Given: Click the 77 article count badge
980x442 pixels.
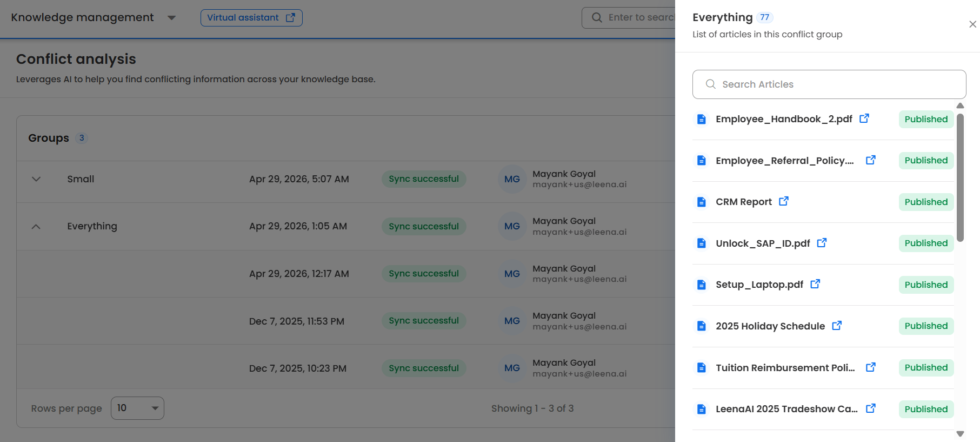Looking at the screenshot, I should [x=764, y=17].
